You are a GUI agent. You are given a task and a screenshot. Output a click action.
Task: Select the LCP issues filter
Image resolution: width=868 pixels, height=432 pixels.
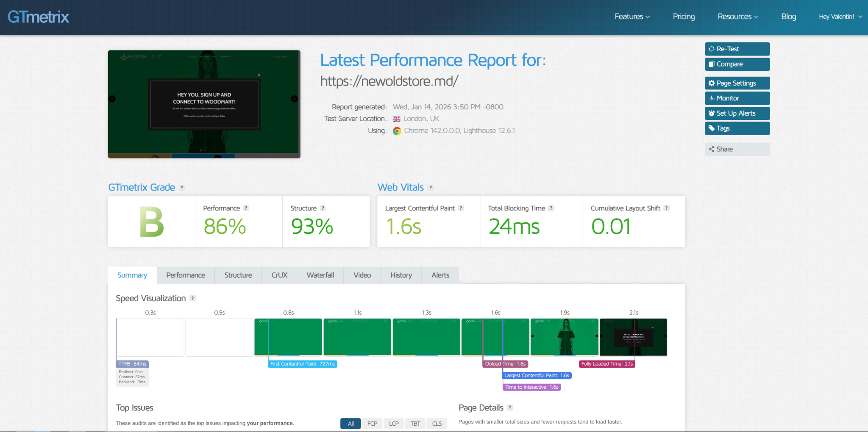(x=394, y=424)
